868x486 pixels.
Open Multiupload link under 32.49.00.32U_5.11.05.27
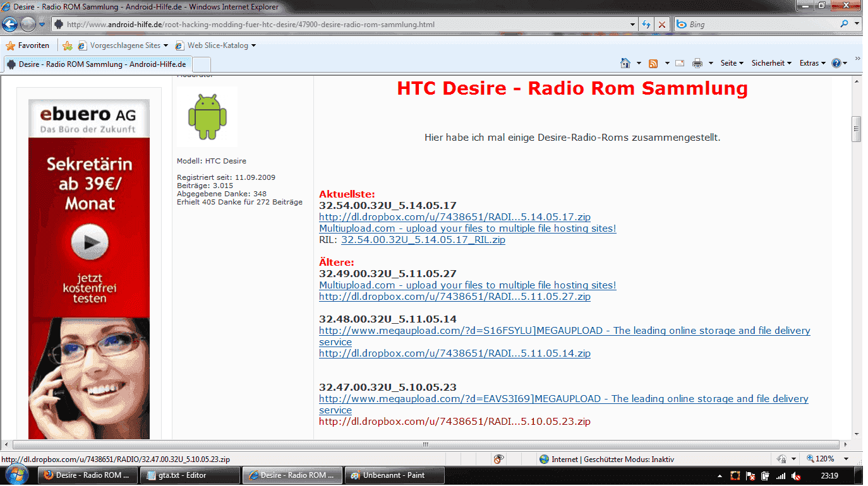click(x=467, y=285)
